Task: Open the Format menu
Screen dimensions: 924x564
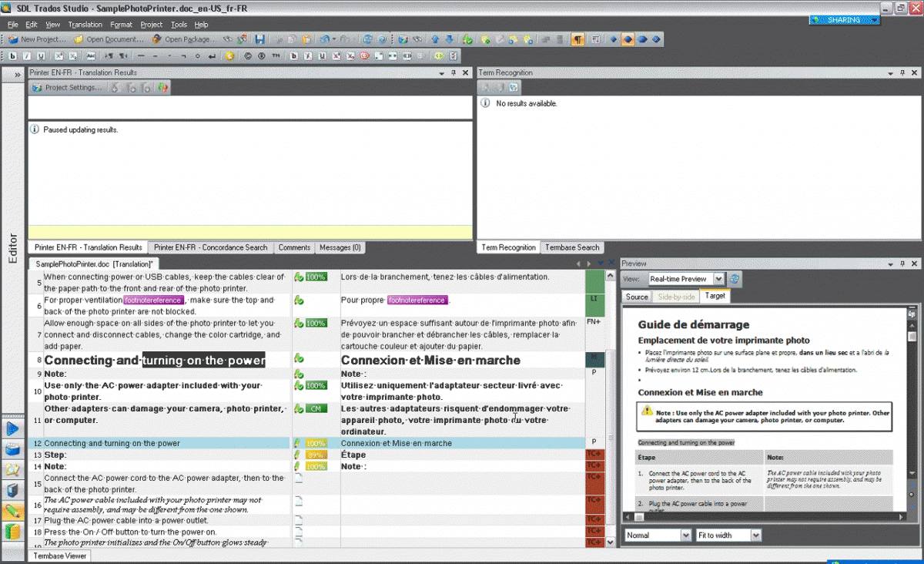Action: [121, 25]
